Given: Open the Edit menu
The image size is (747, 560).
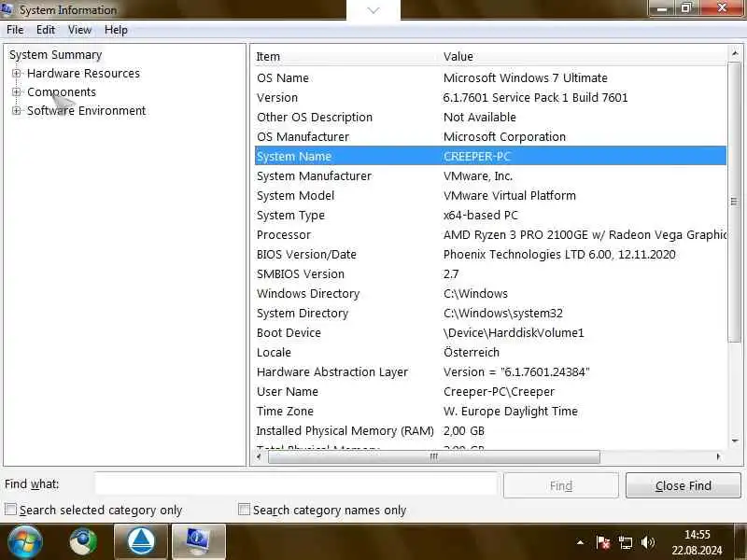Looking at the screenshot, I should 45,30.
